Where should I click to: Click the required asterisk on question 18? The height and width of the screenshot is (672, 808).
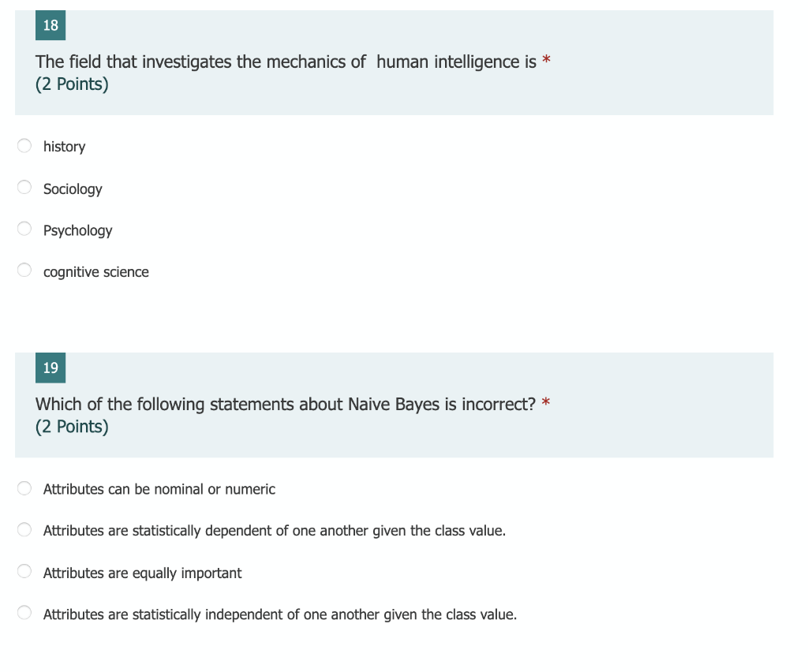coord(545,58)
